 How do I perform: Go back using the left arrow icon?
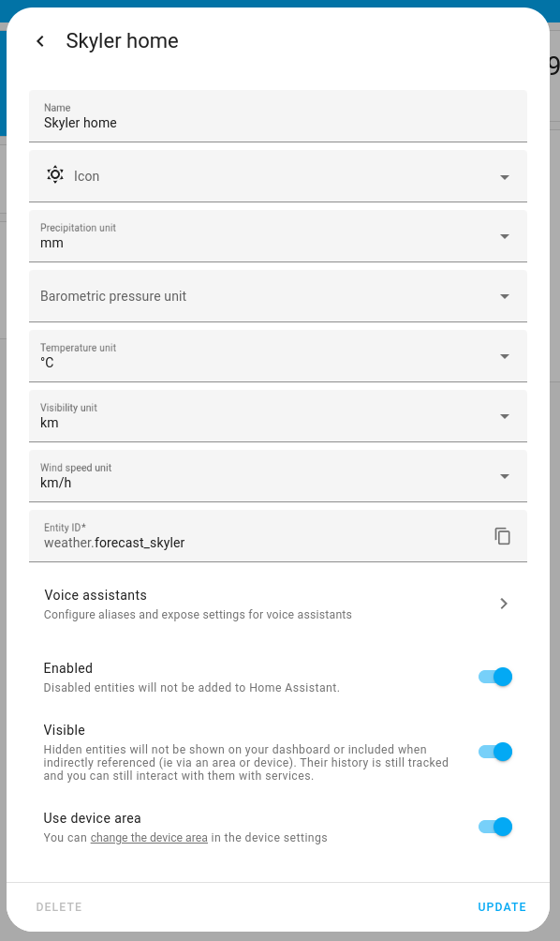pyautogui.click(x=40, y=41)
